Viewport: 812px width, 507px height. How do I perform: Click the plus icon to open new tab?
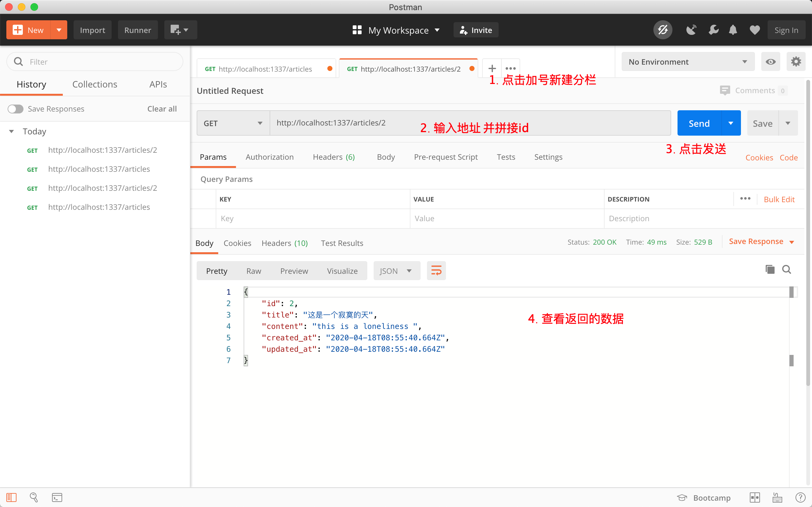point(492,68)
